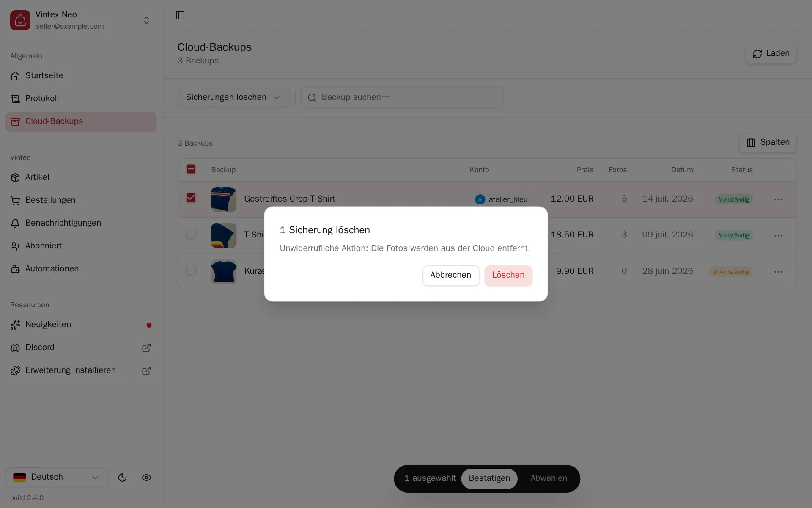
Task: Open Bestellungen in the sidebar
Action: (81, 200)
